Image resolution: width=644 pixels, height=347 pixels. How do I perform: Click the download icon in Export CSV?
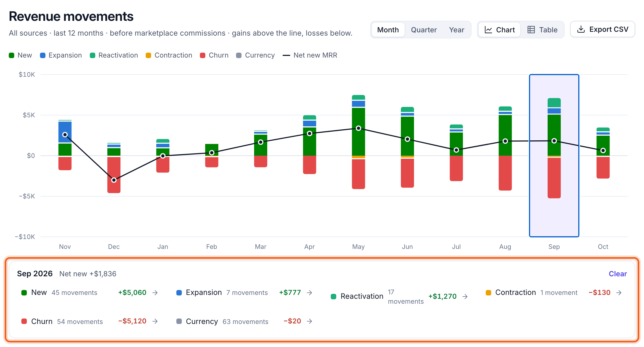pyautogui.click(x=581, y=29)
